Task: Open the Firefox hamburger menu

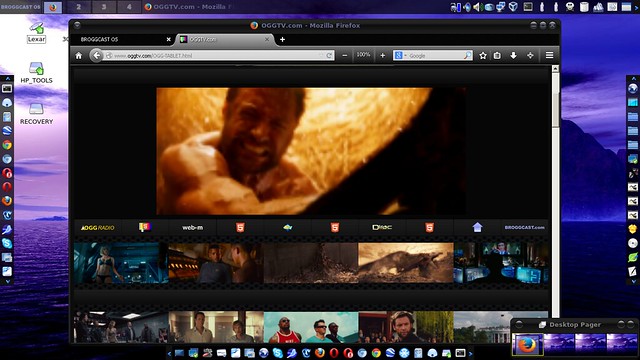Action: pos(549,55)
